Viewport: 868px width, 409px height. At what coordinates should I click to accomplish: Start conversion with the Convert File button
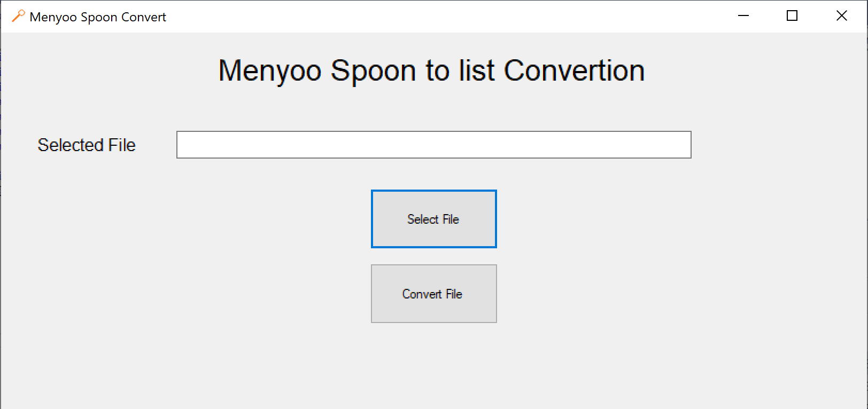click(433, 294)
